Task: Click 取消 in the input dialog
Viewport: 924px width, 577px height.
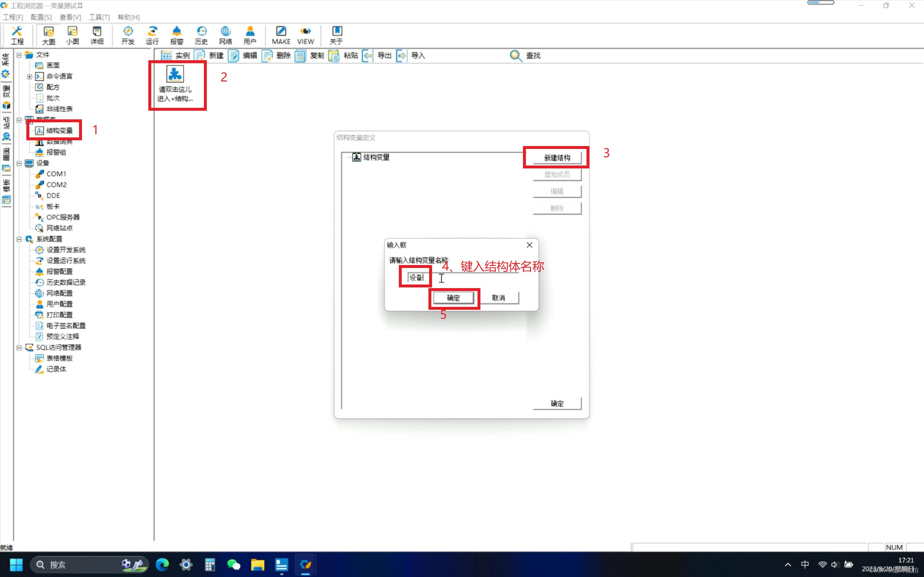Action: 498,298
